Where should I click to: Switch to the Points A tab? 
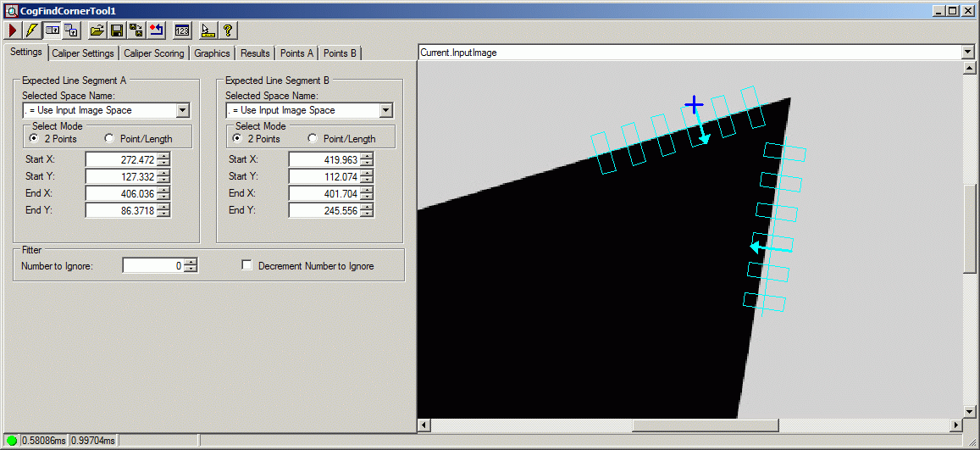296,53
